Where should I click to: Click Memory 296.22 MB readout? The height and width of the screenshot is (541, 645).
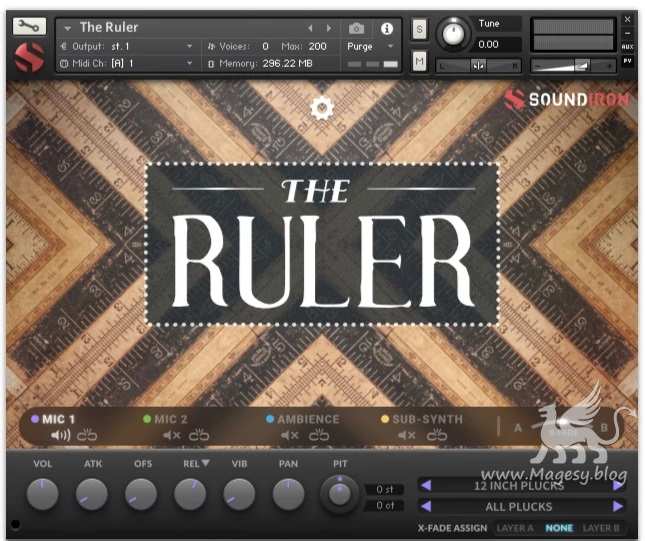287,63
